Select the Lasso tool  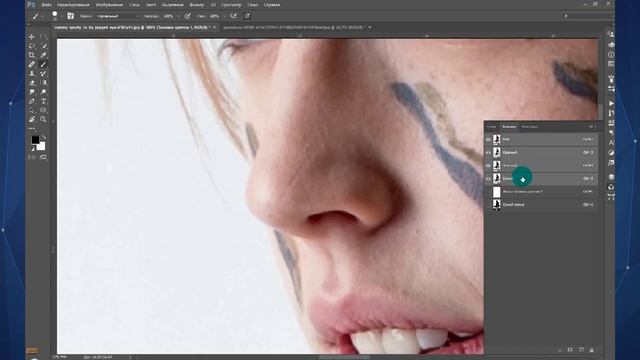click(x=31, y=46)
